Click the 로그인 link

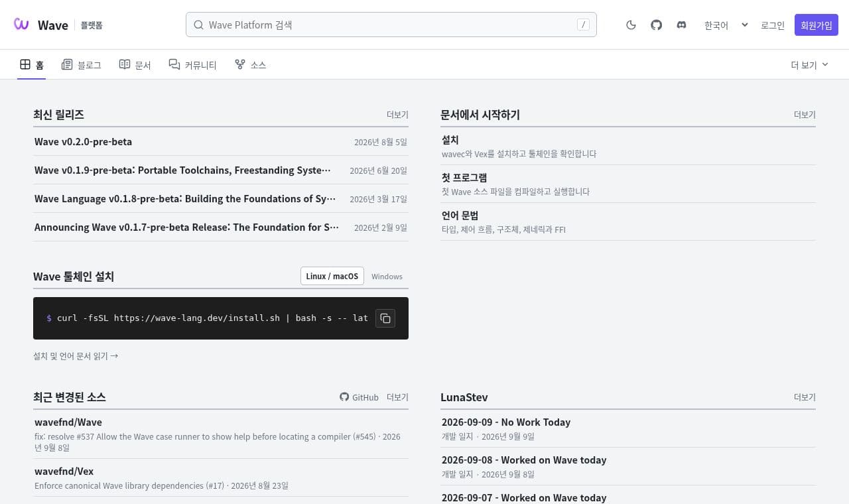coord(773,25)
